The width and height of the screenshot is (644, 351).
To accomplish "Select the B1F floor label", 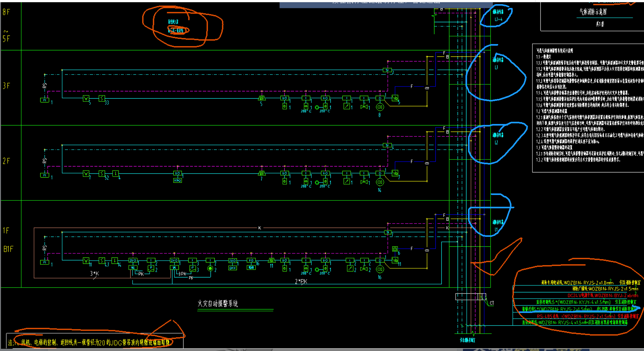I will coord(8,249).
